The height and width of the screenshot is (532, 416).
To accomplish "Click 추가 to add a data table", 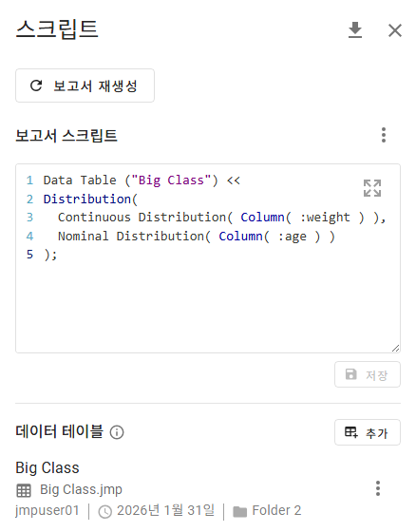I will pyautogui.click(x=368, y=432).
